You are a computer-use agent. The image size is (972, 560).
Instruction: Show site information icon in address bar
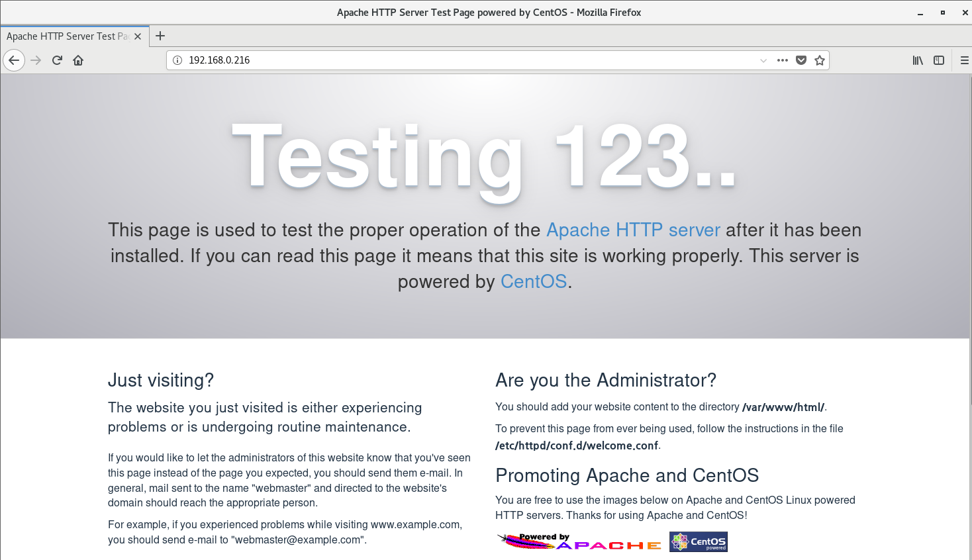pyautogui.click(x=177, y=60)
